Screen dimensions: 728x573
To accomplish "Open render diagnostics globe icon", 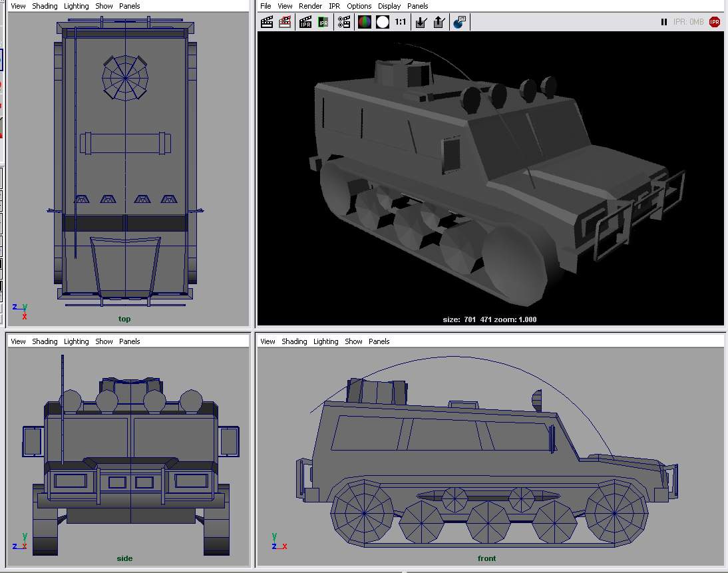I will (x=459, y=22).
